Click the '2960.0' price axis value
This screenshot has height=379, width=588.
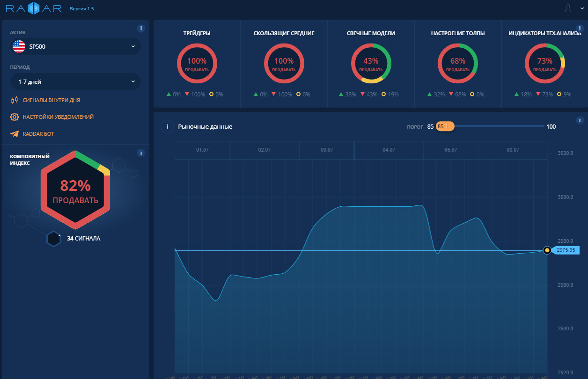point(566,284)
